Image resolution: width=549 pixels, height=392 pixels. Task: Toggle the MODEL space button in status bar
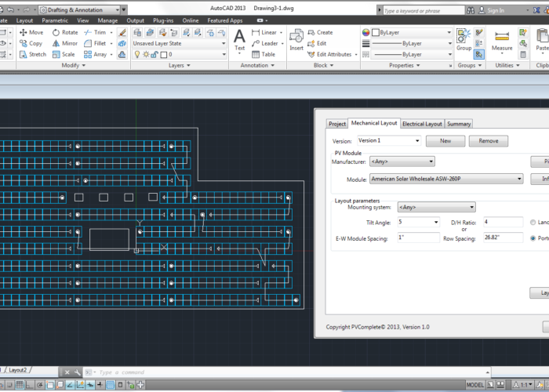(474, 386)
